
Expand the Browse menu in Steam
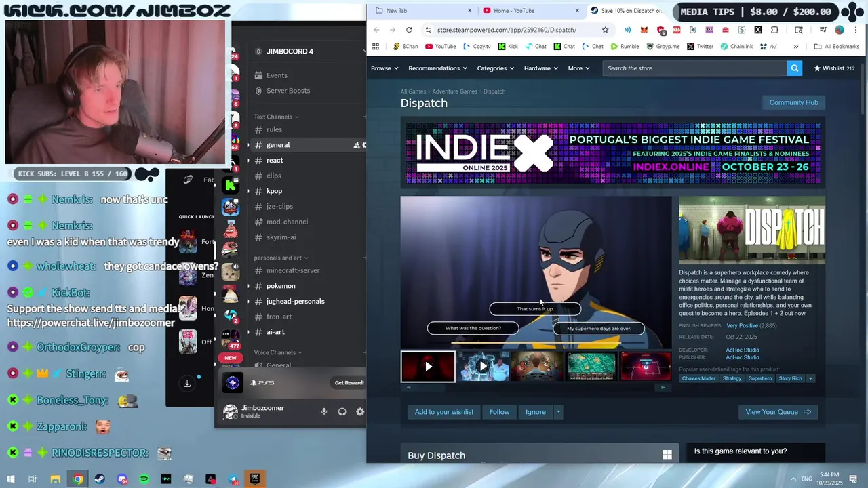(x=385, y=68)
